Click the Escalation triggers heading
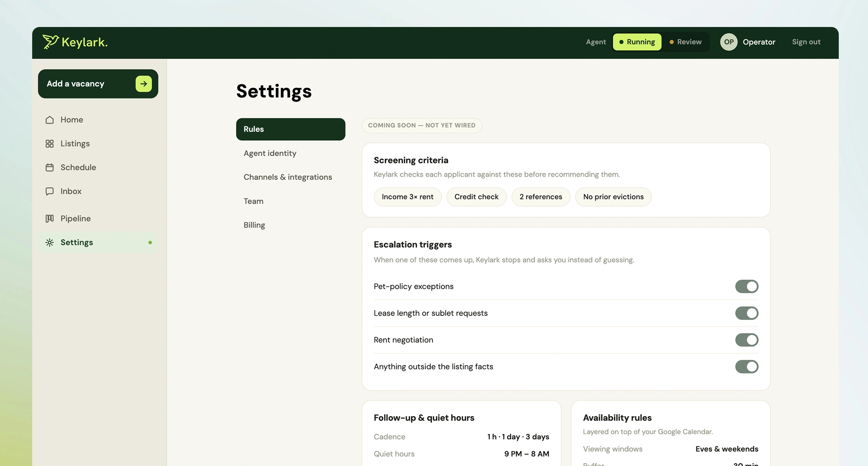 pos(413,244)
